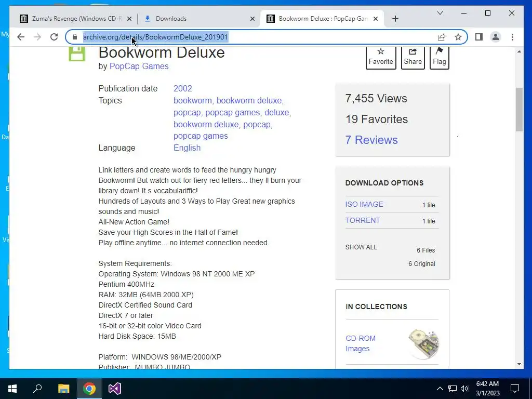Image resolution: width=532 pixels, height=399 pixels.
Task: Click the 2002 publication date link
Action: pos(182,88)
